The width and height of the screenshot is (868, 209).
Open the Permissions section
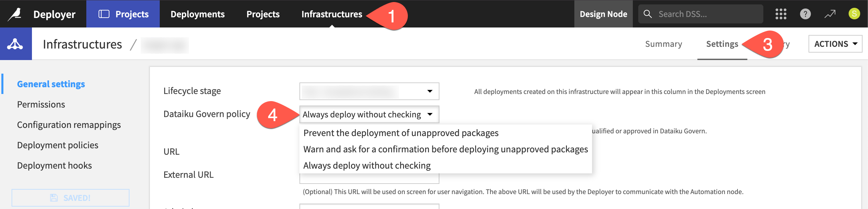(x=41, y=104)
